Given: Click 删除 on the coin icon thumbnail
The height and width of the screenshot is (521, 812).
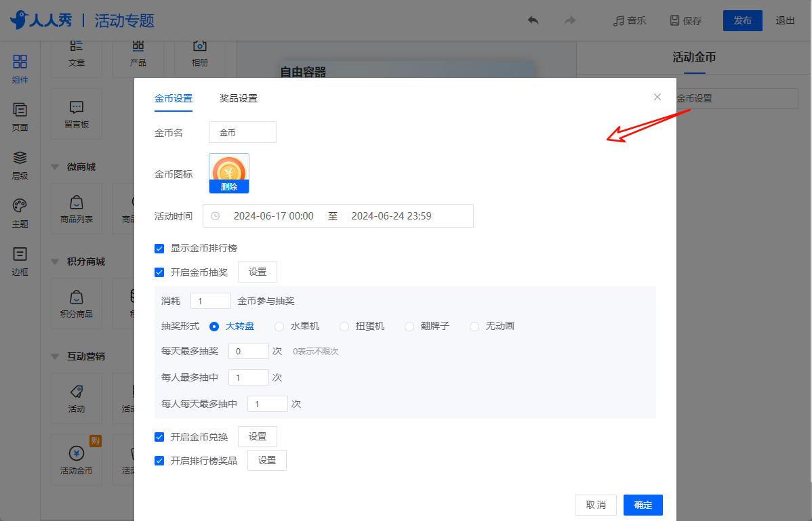Looking at the screenshot, I should tap(229, 187).
